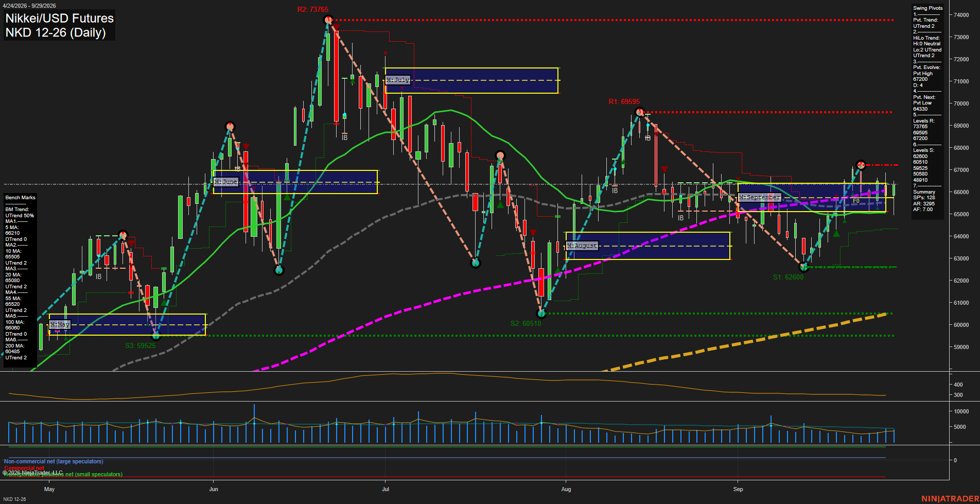This screenshot has height=504, width=980.
Task: Click the M:September range label
Action: point(760,197)
